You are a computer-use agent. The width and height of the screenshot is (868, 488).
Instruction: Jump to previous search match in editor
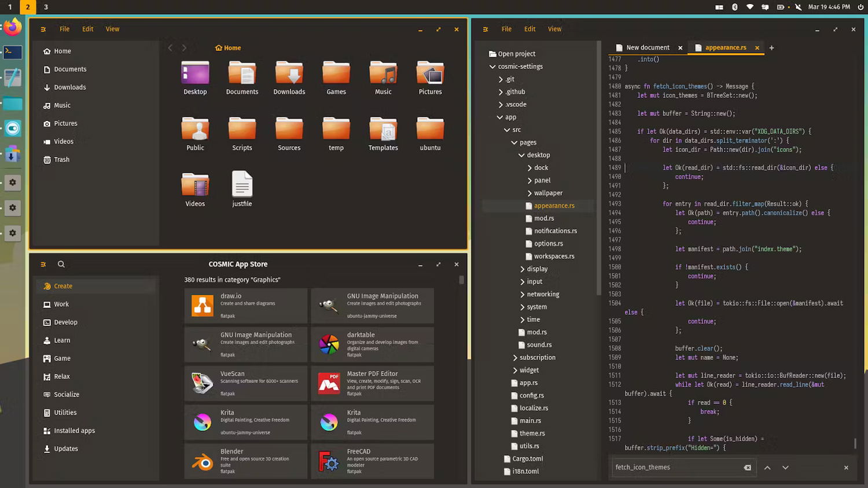(x=767, y=468)
